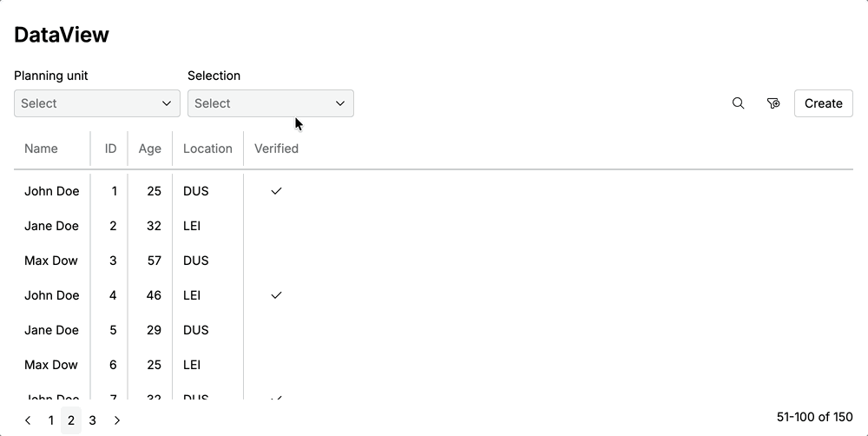The width and height of the screenshot is (868, 436).
Task: Go to next page arrow
Action: 117,420
